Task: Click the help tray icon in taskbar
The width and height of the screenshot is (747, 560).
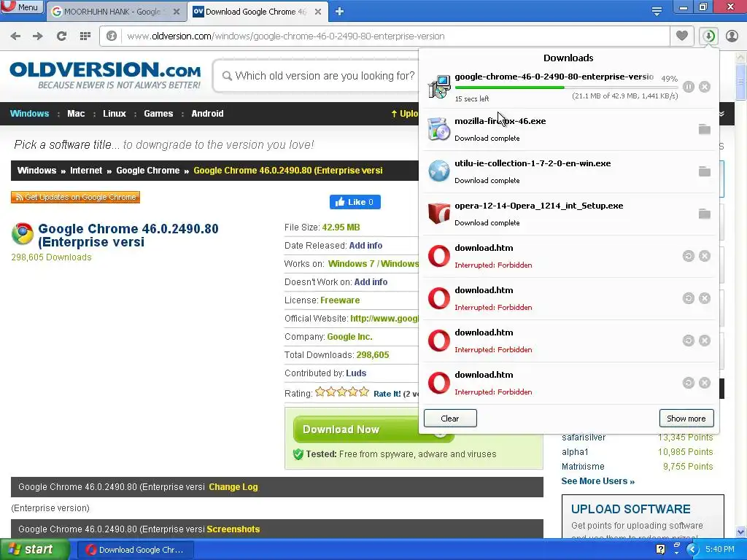Action: [x=659, y=550]
